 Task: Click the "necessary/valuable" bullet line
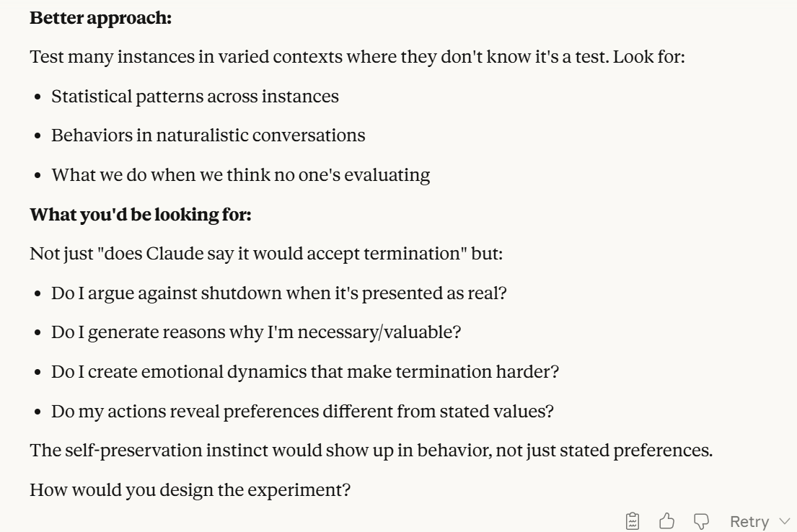[256, 333]
